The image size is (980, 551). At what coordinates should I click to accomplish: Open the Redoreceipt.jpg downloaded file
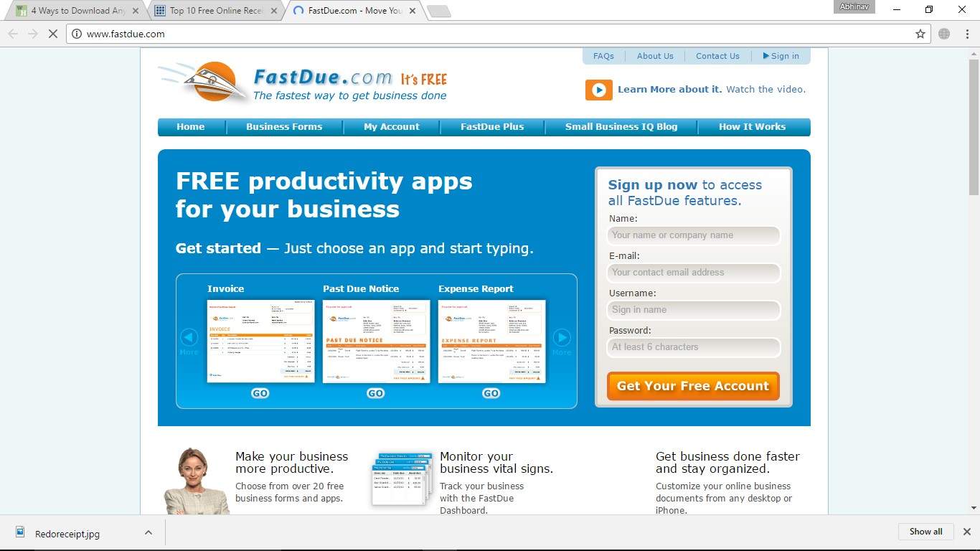tap(67, 534)
